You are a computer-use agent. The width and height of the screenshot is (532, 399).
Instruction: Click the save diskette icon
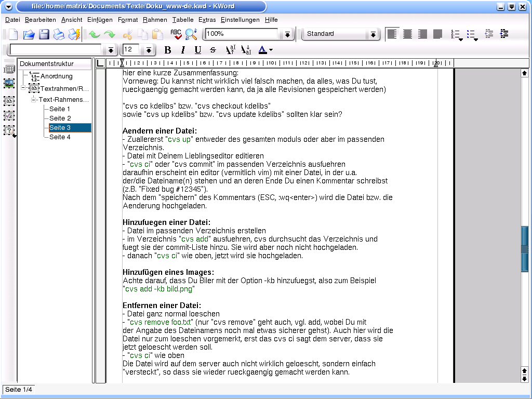pyautogui.click(x=44, y=34)
